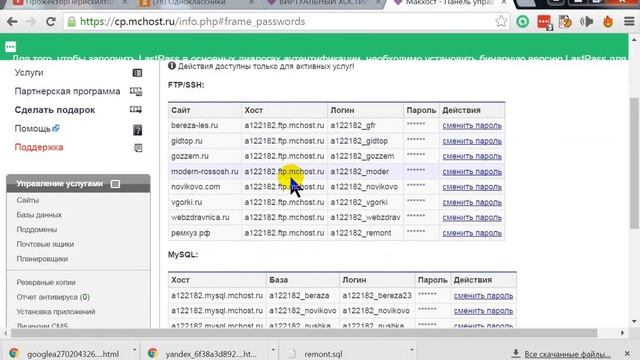Viewport: 640px width, 360px height.
Task: Click the icon beside Сделать подарок
Action: 136,109
